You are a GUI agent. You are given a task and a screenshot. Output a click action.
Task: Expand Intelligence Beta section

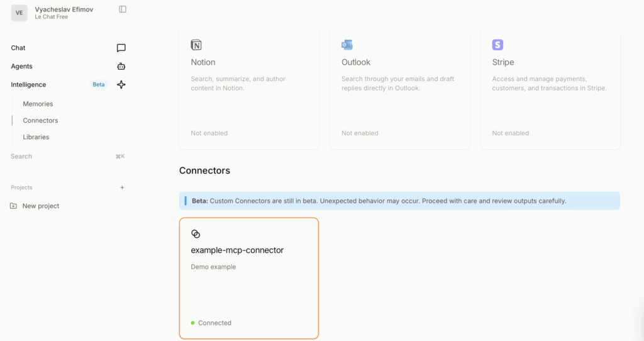coord(28,84)
